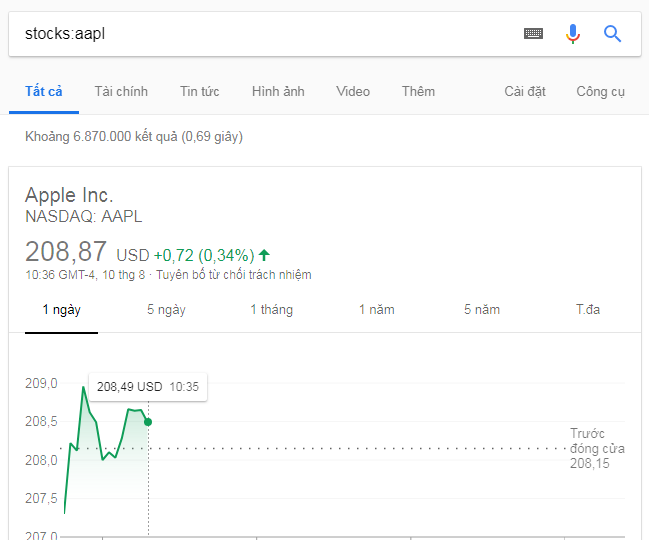The height and width of the screenshot is (540, 649).
Task: Switch to the Tài chính tab
Action: pyautogui.click(x=121, y=91)
